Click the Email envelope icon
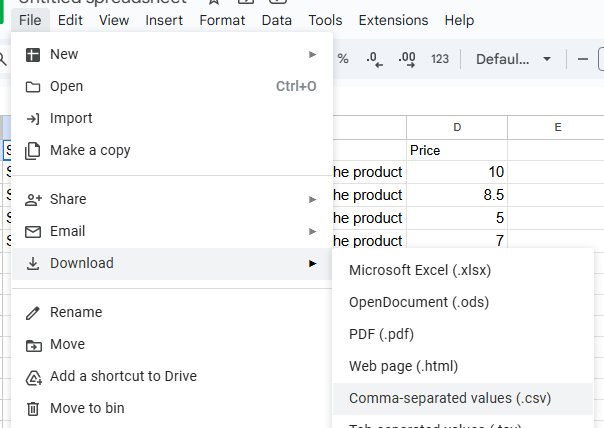This screenshot has height=428, width=604. point(33,232)
